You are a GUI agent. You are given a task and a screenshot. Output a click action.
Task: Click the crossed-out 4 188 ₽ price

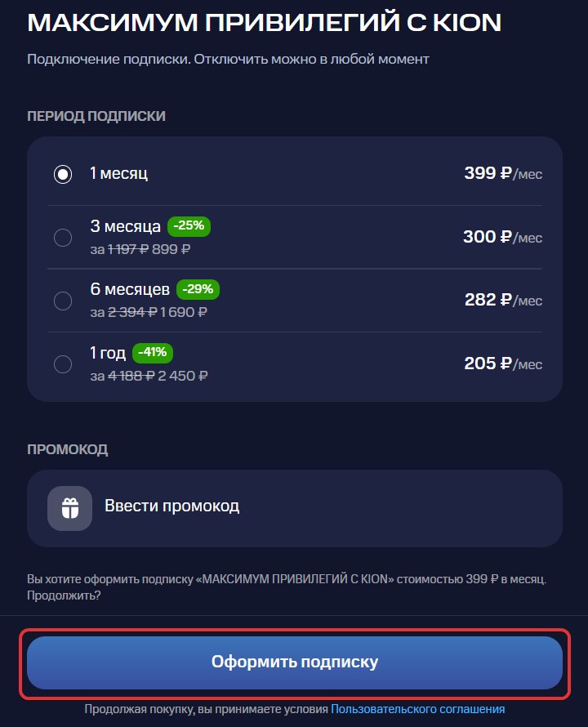122,377
